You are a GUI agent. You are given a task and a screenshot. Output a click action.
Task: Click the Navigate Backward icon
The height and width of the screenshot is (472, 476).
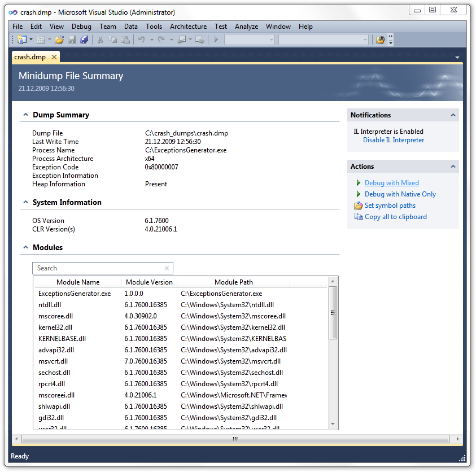pyautogui.click(x=182, y=40)
